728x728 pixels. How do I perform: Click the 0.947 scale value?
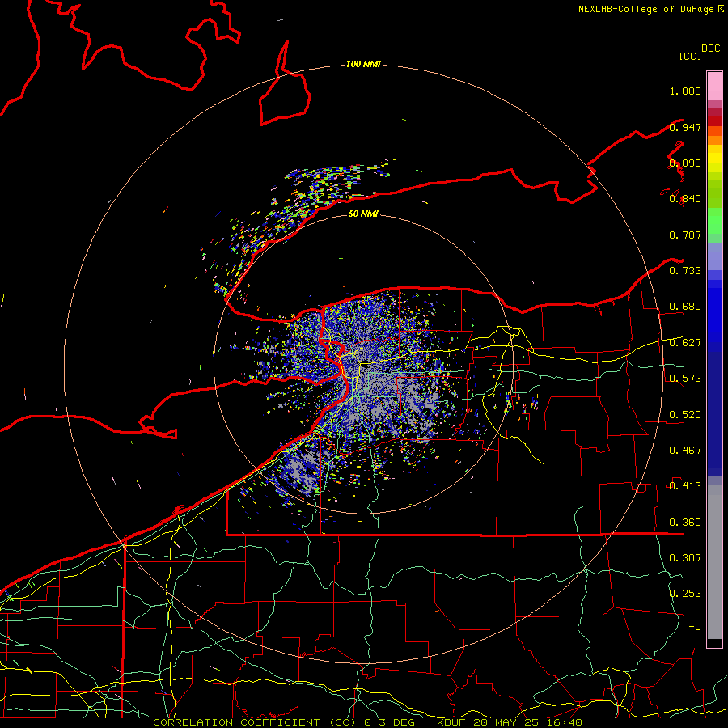point(685,127)
